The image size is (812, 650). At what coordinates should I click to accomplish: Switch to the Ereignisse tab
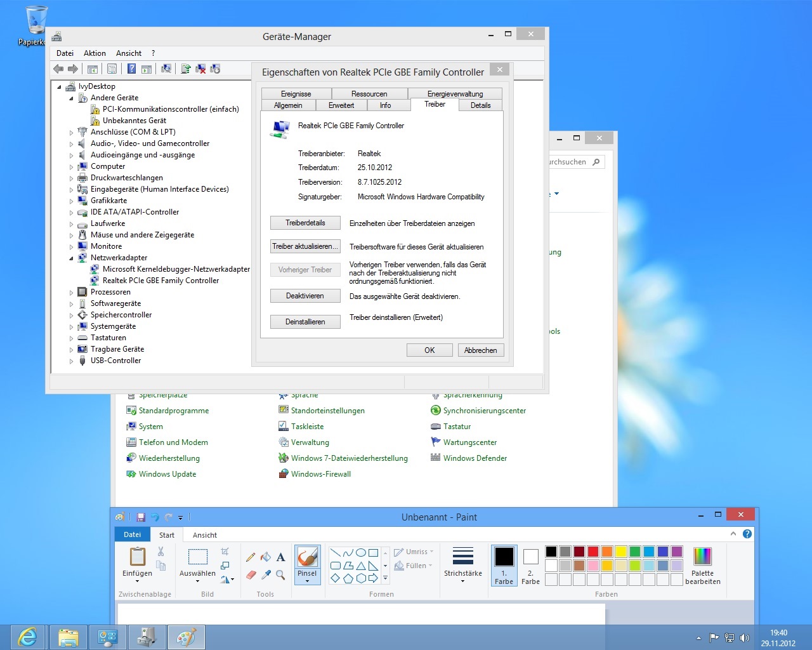pos(296,93)
